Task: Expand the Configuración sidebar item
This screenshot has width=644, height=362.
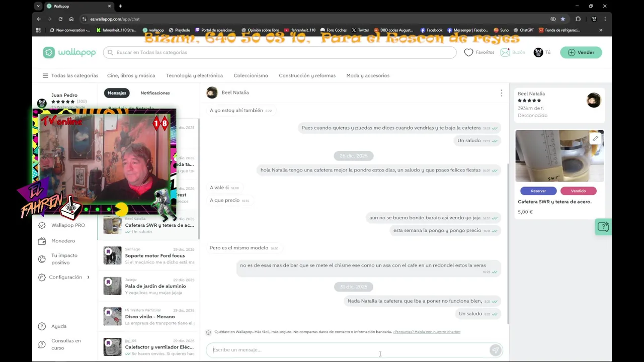Action: [65, 277]
